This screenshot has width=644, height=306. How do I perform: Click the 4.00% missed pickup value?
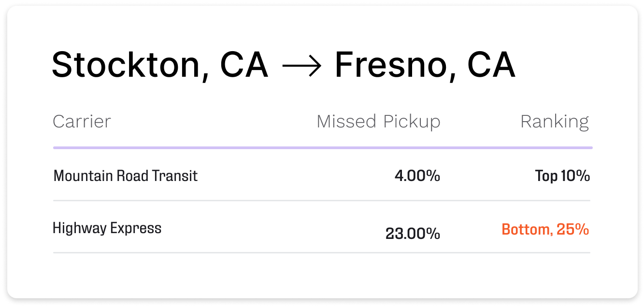pyautogui.click(x=417, y=176)
